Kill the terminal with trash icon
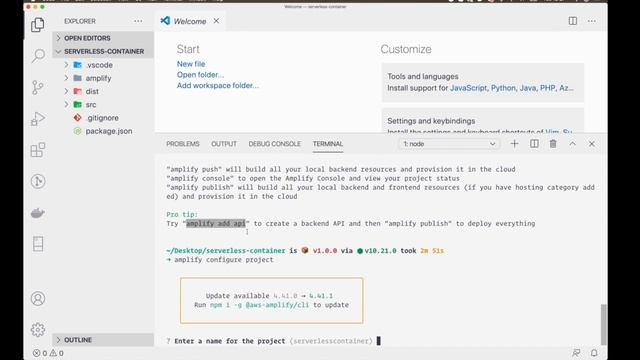Screen dimensions: 640x360 553,144
